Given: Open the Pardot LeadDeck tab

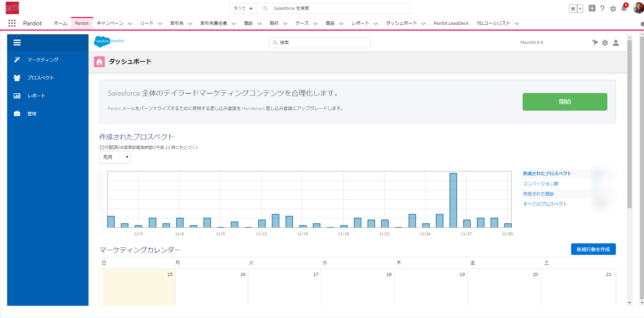Looking at the screenshot, I should tap(451, 23).
